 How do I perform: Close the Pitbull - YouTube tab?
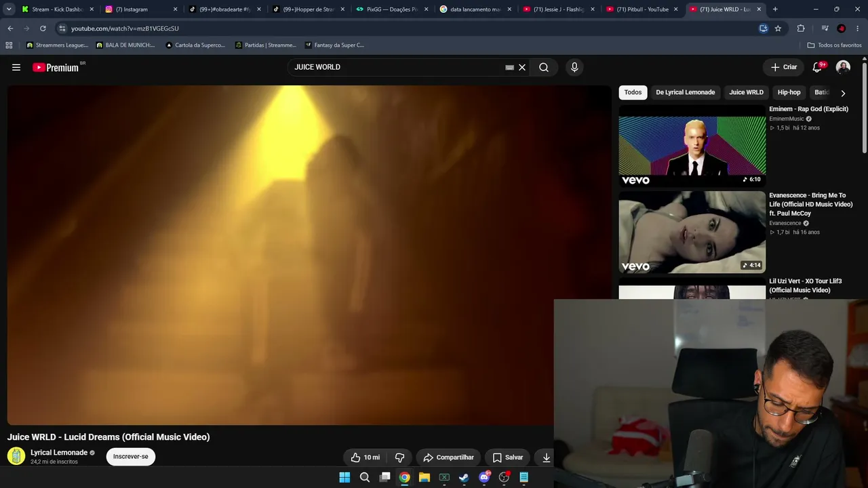[675, 9]
